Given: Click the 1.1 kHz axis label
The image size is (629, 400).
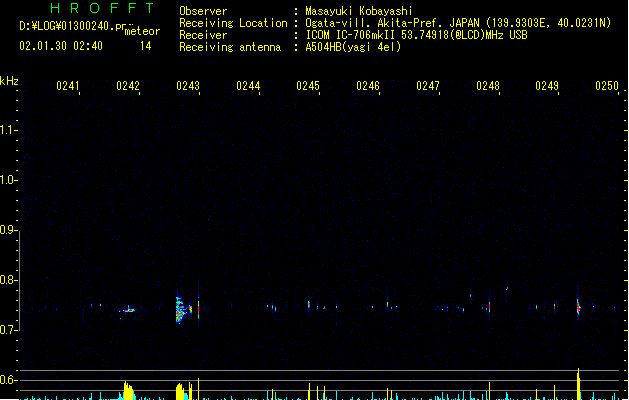Looking at the screenshot, I should (8, 130).
